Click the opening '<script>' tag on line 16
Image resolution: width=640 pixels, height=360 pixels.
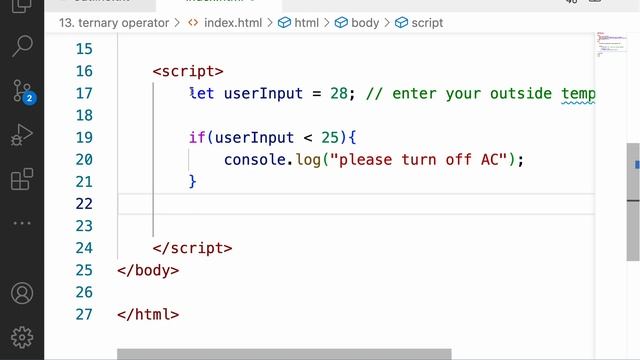tap(188, 71)
